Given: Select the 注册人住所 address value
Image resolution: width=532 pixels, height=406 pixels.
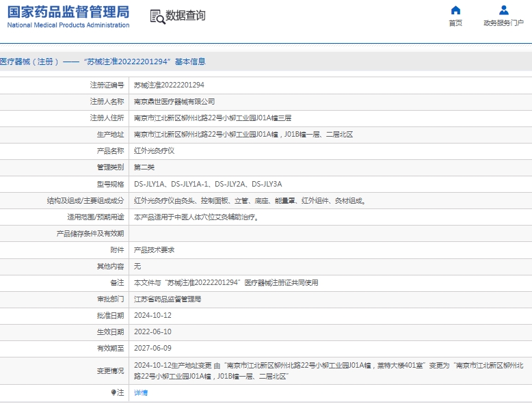Looking at the screenshot, I should tap(213, 118).
